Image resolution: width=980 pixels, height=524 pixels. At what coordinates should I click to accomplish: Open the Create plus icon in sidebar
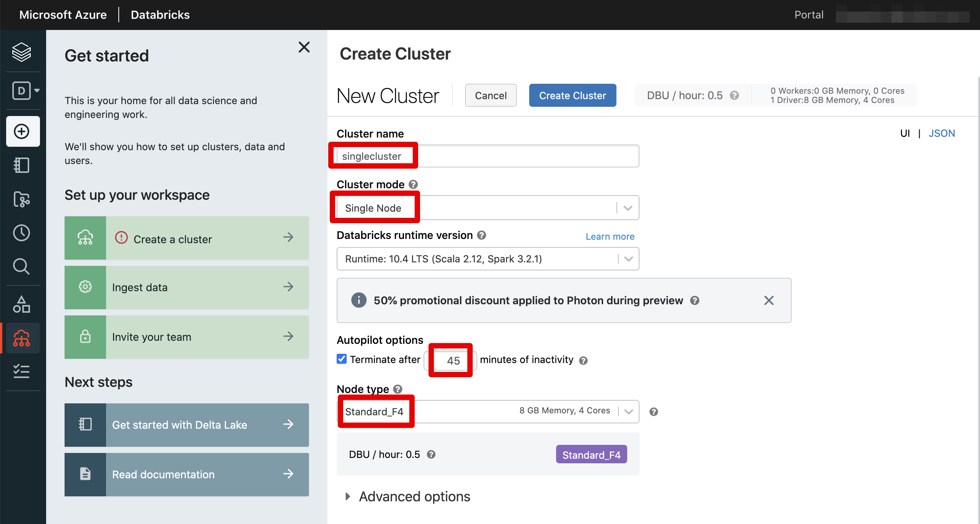(x=22, y=131)
